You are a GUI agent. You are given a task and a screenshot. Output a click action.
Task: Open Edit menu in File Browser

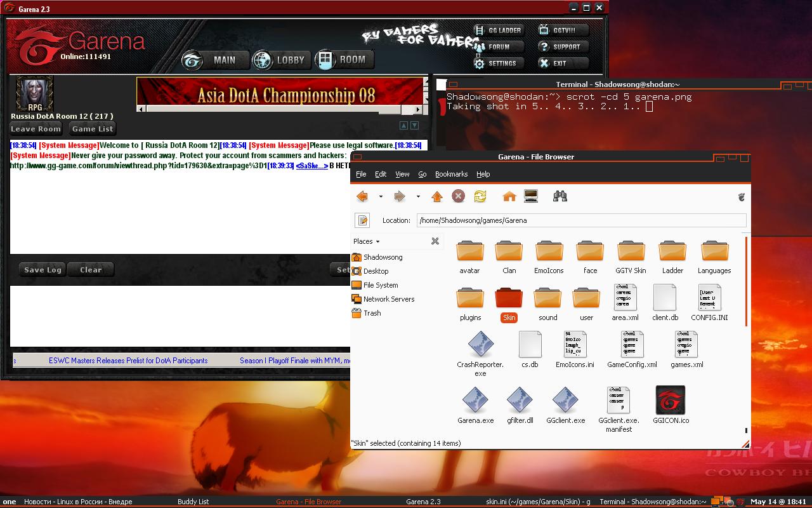[381, 174]
